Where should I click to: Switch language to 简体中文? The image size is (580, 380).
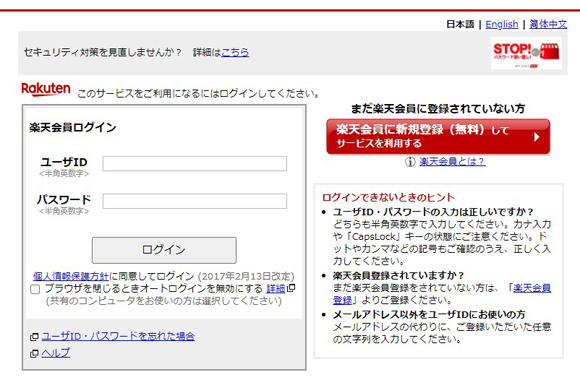548,24
